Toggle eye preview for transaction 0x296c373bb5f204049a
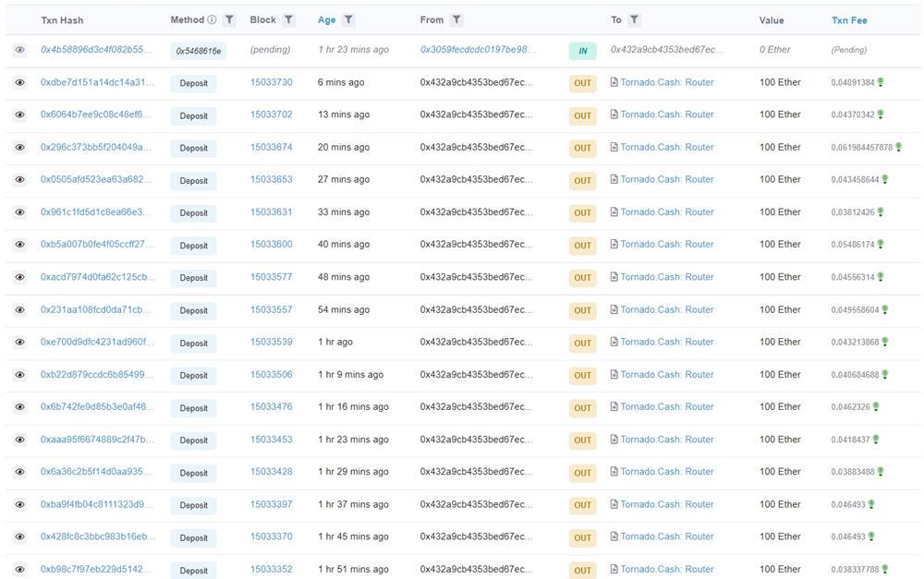 pos(20,147)
